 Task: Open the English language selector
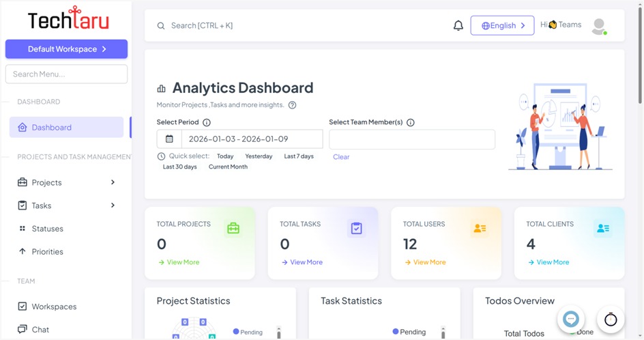tap(502, 26)
